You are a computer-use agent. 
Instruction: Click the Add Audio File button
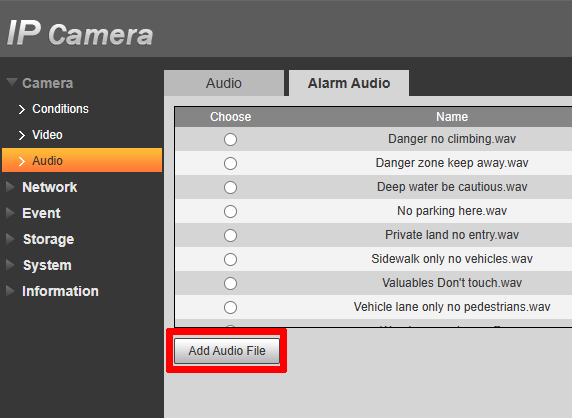227,351
